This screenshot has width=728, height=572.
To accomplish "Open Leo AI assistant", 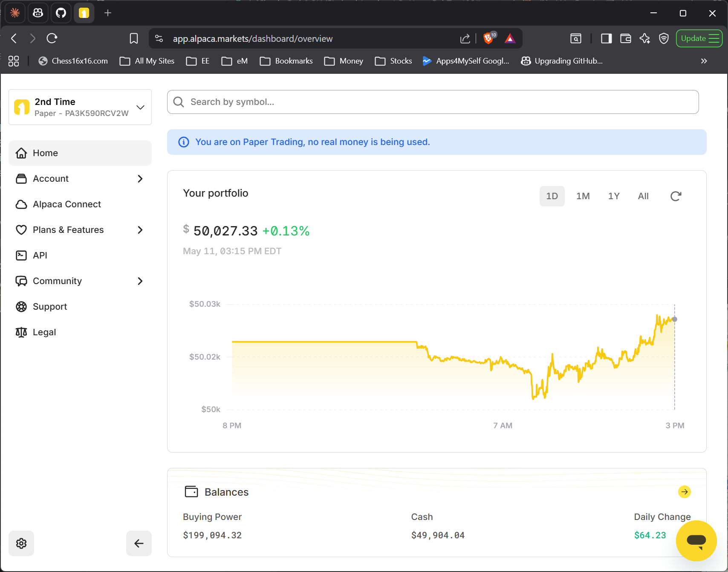I will pos(645,38).
